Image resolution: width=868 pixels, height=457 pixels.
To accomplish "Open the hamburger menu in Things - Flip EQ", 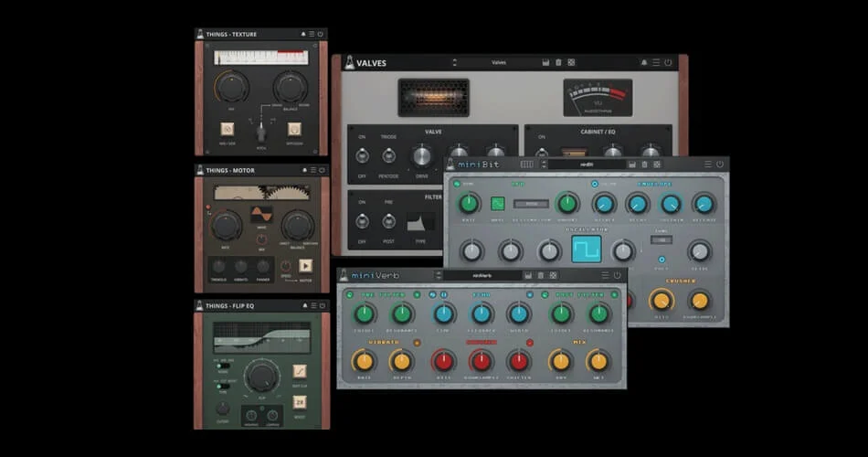I will click(x=313, y=306).
